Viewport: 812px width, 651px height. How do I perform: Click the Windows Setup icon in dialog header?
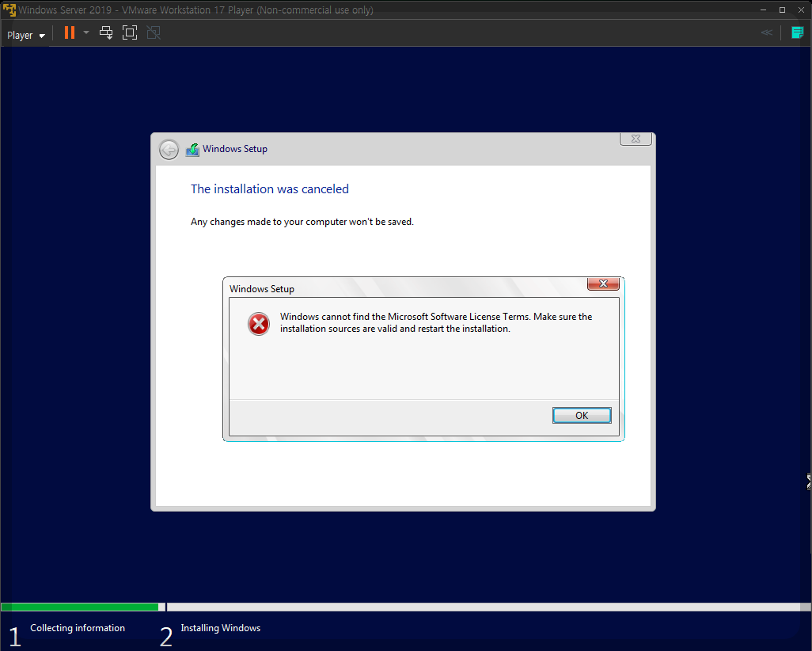click(192, 149)
